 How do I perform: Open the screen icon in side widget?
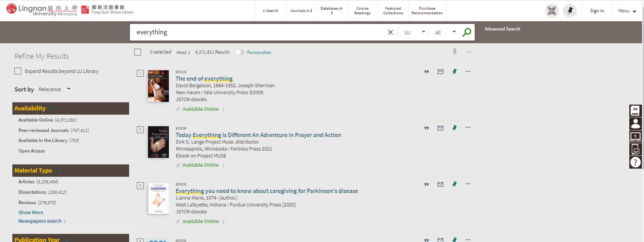click(x=635, y=136)
